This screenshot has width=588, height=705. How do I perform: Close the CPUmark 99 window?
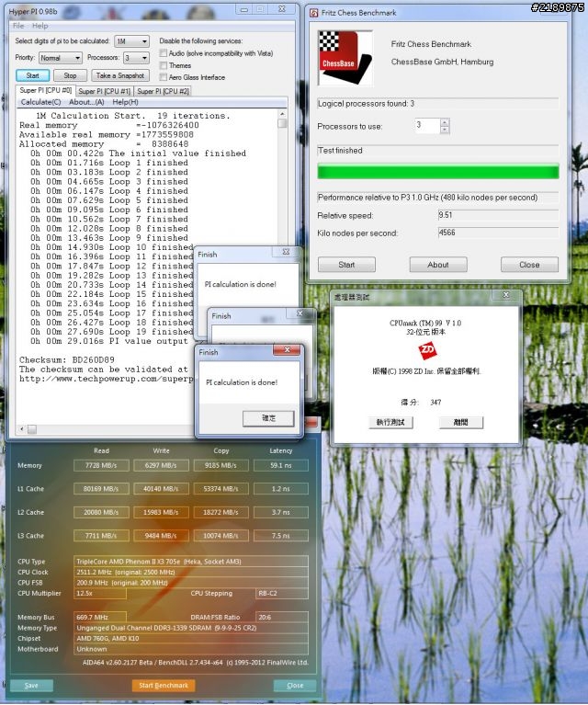[505, 295]
